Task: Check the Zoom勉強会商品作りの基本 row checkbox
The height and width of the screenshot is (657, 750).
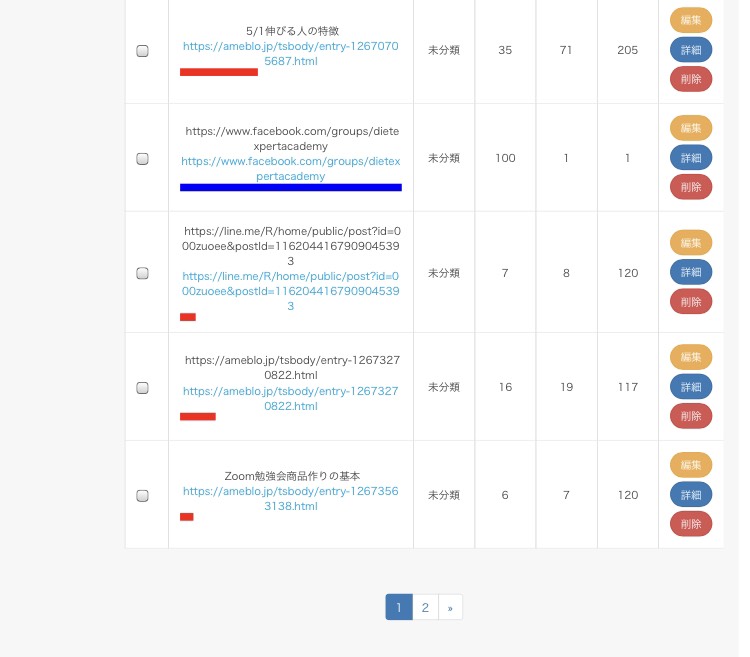Action: [142, 496]
